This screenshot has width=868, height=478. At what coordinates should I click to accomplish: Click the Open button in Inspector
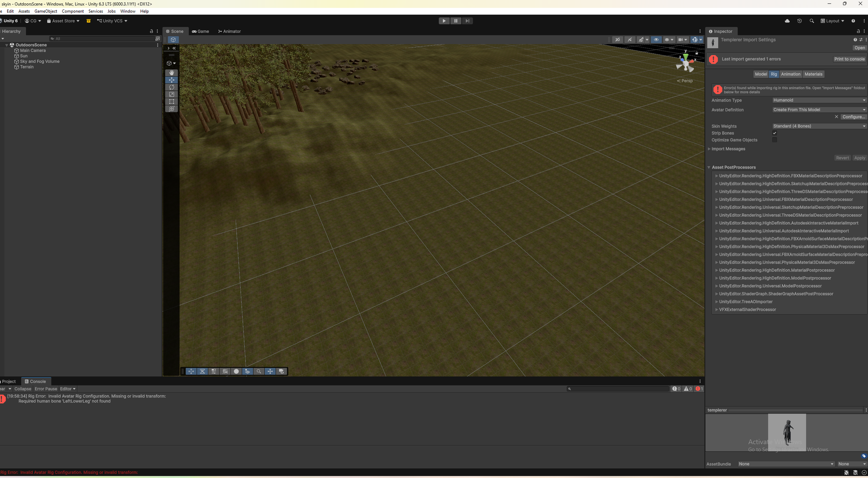(860, 48)
